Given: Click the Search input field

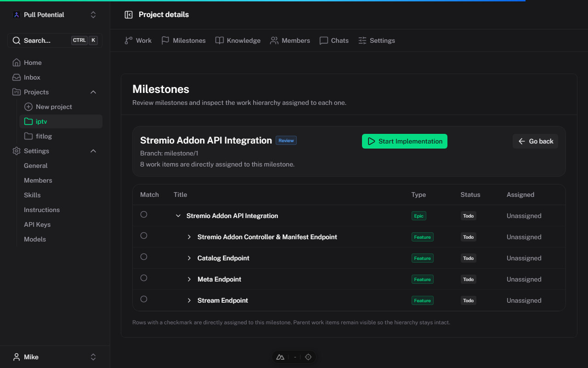Looking at the screenshot, I should click(55, 40).
